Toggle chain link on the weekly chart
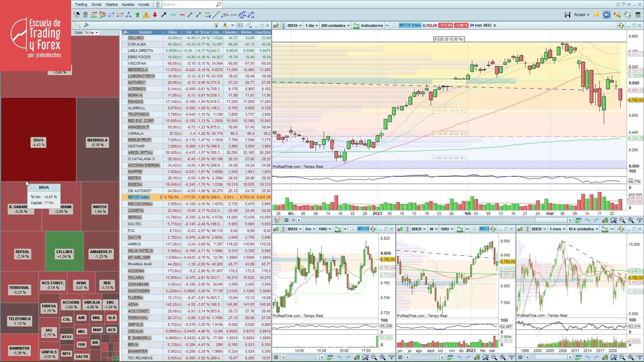 pos(407,229)
